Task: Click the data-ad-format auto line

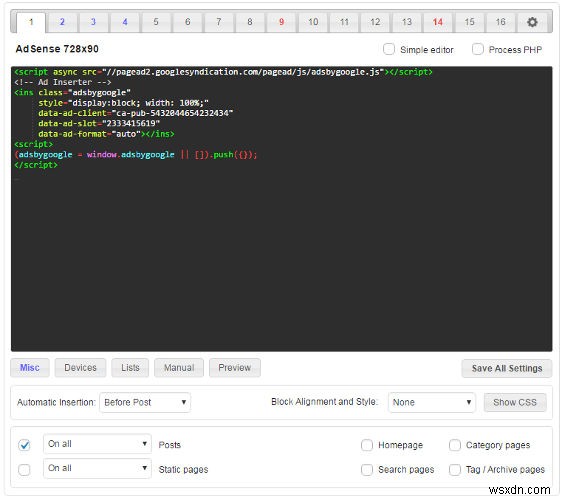Action: coord(106,134)
